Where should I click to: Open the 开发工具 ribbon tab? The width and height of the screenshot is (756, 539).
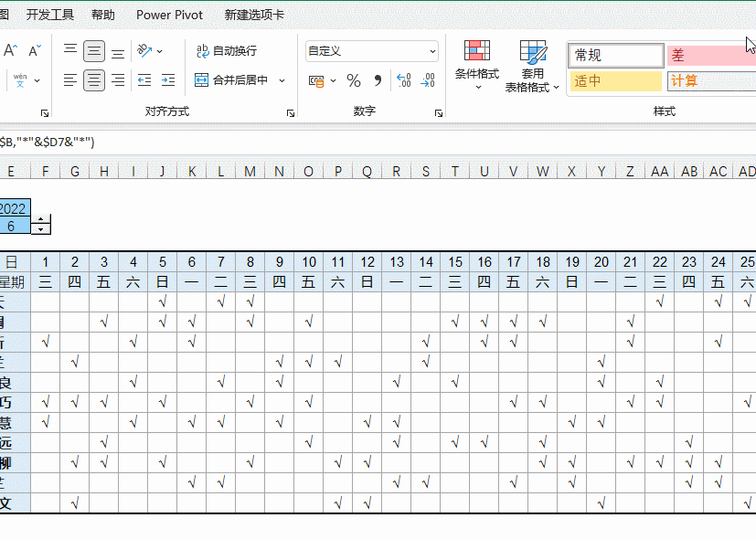(50, 15)
